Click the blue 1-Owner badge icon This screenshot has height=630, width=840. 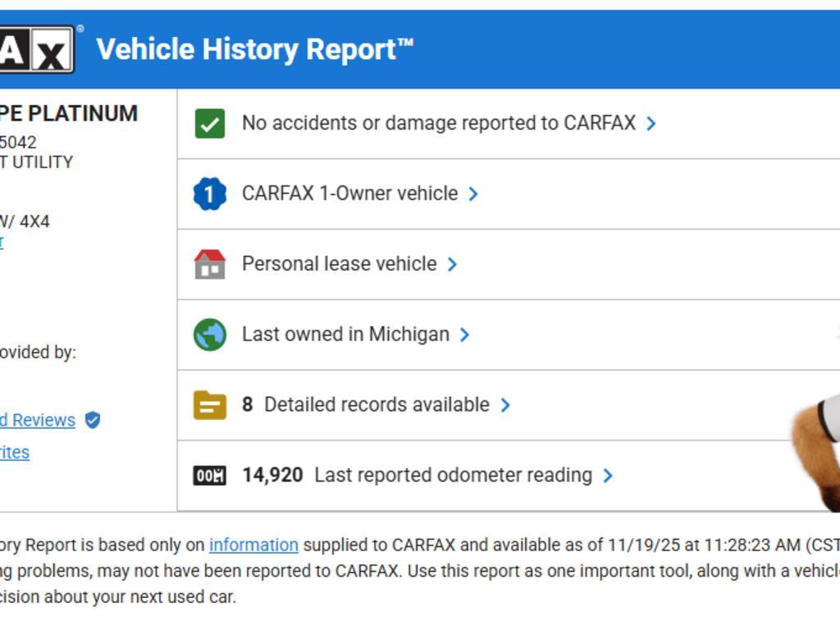pyautogui.click(x=210, y=194)
